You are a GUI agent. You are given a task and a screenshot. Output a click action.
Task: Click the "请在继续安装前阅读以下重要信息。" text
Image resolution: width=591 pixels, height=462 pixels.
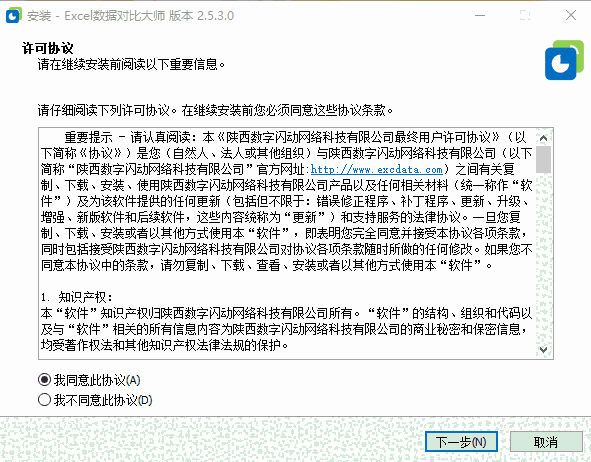tap(131, 64)
